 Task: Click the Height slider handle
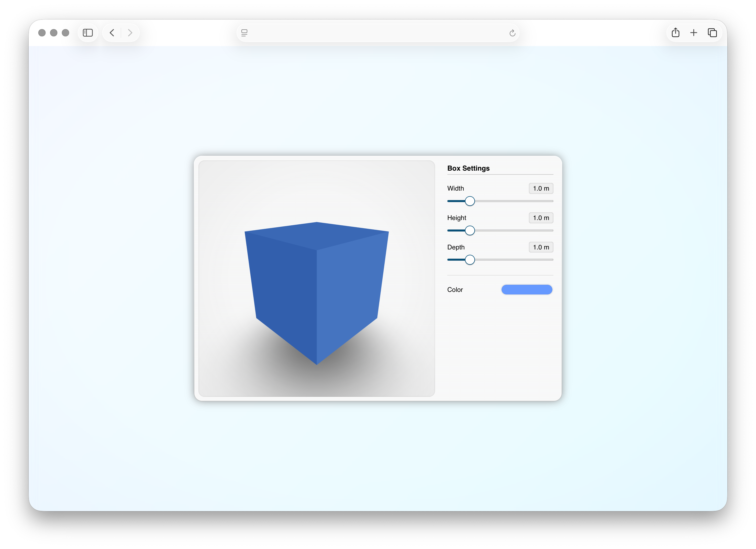point(470,230)
